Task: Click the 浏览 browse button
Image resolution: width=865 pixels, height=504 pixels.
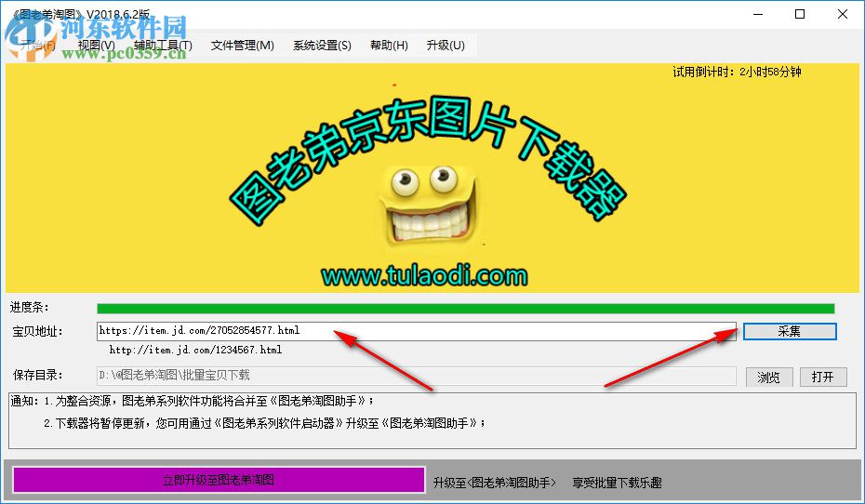Action: [768, 378]
